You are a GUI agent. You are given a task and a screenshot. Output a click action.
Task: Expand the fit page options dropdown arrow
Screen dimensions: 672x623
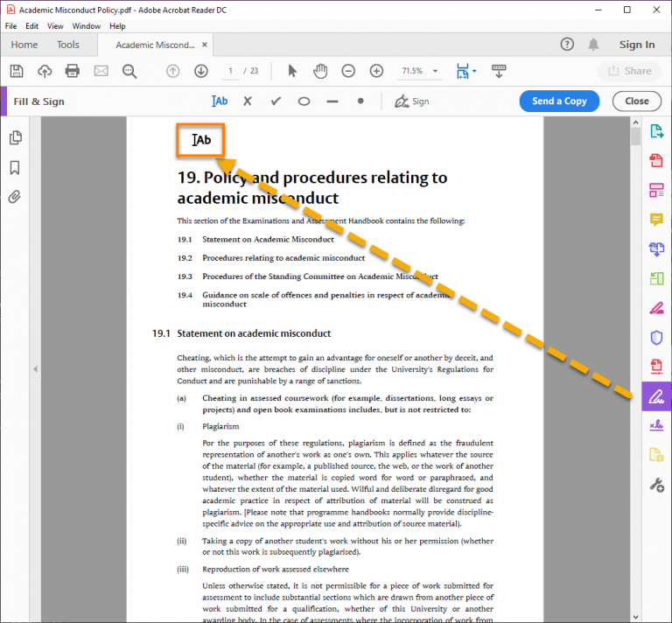click(x=474, y=71)
